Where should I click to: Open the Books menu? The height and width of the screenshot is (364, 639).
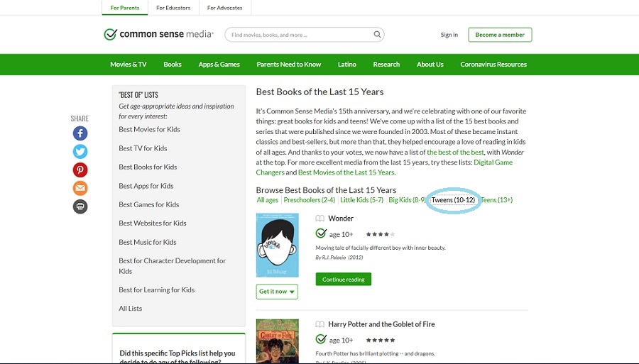[x=173, y=65]
